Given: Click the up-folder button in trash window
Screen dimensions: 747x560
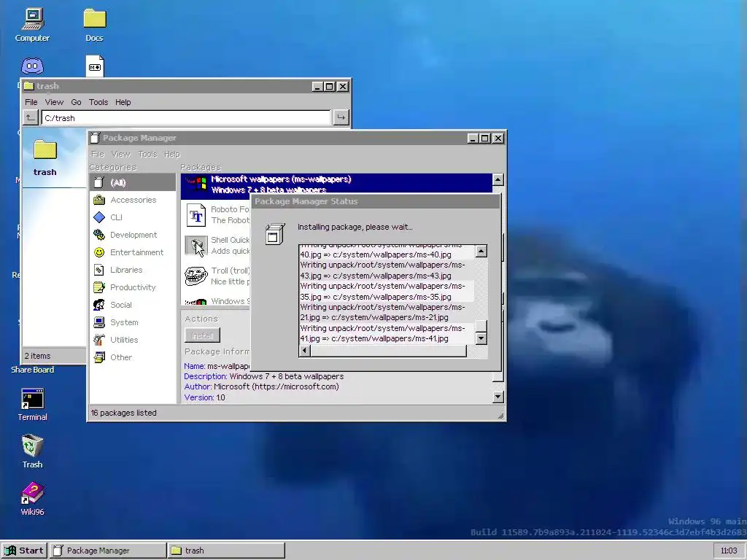Looking at the screenshot, I should pyautogui.click(x=31, y=117).
